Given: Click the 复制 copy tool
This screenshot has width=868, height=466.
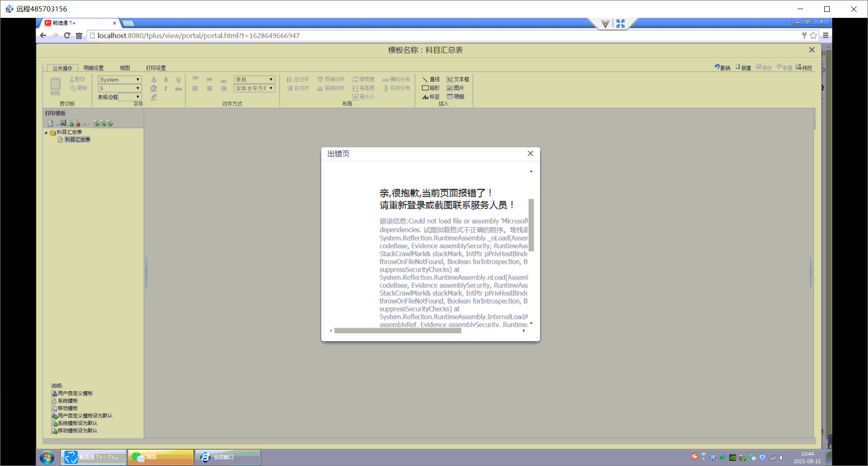Looking at the screenshot, I should [78, 88].
